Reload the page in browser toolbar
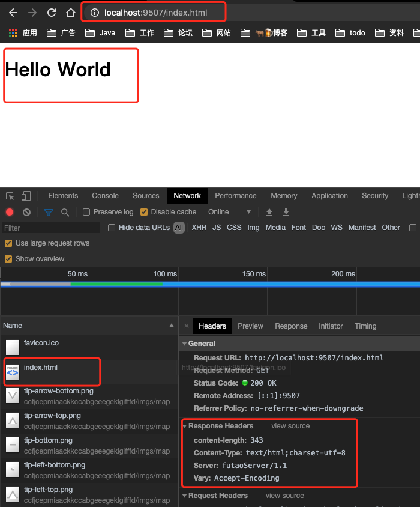 [x=52, y=13]
